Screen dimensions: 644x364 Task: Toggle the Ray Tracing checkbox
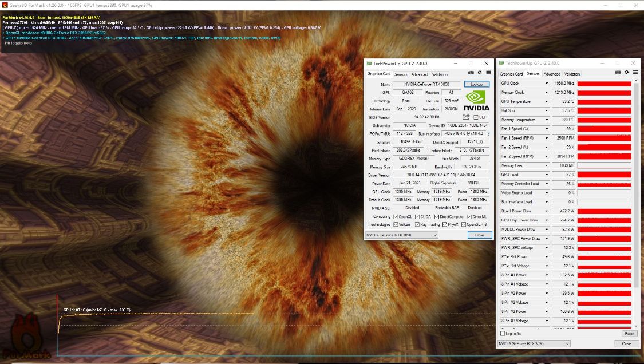[417, 225]
